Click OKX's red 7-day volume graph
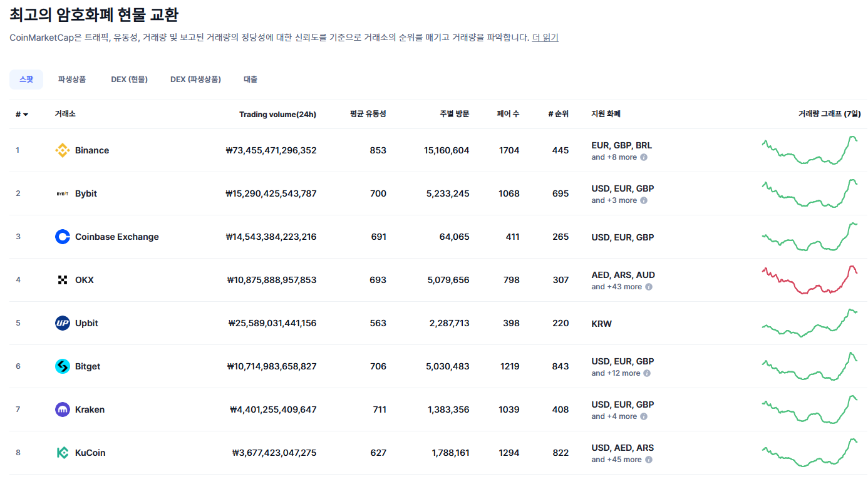This screenshot has height=479, width=868. [x=809, y=280]
